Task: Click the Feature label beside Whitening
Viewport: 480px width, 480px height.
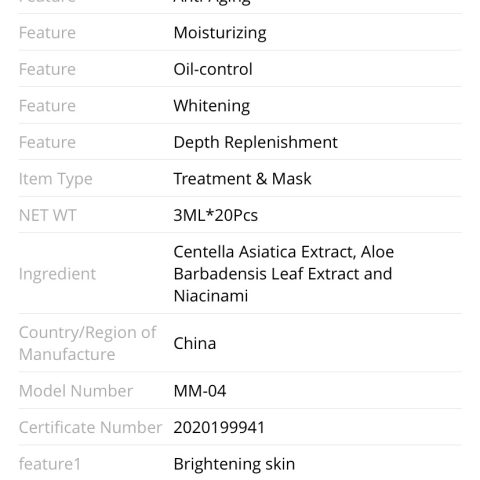Action: click(47, 106)
